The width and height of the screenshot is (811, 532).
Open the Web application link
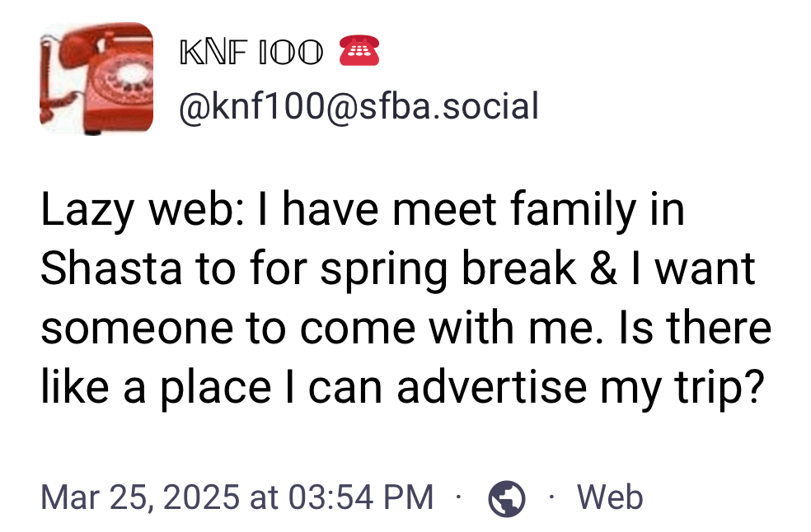pos(610,497)
